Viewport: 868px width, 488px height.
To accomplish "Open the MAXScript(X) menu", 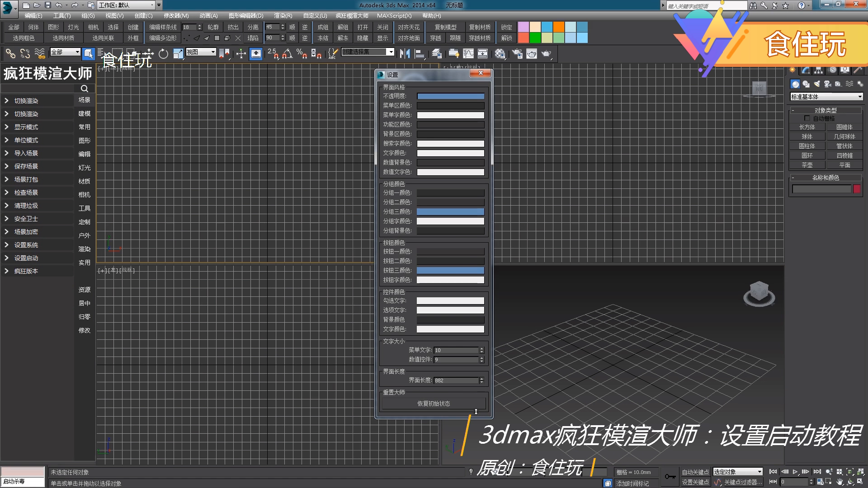I will [x=394, y=16].
